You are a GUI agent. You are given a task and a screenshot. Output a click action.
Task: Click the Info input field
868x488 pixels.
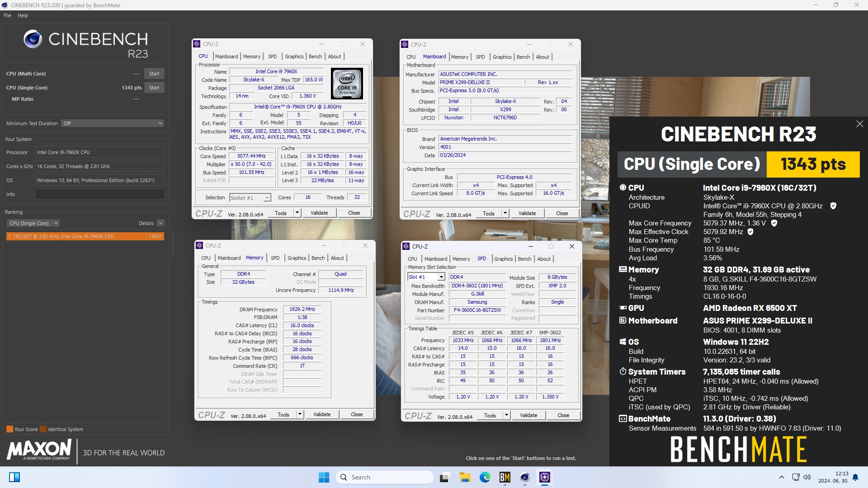100,194
